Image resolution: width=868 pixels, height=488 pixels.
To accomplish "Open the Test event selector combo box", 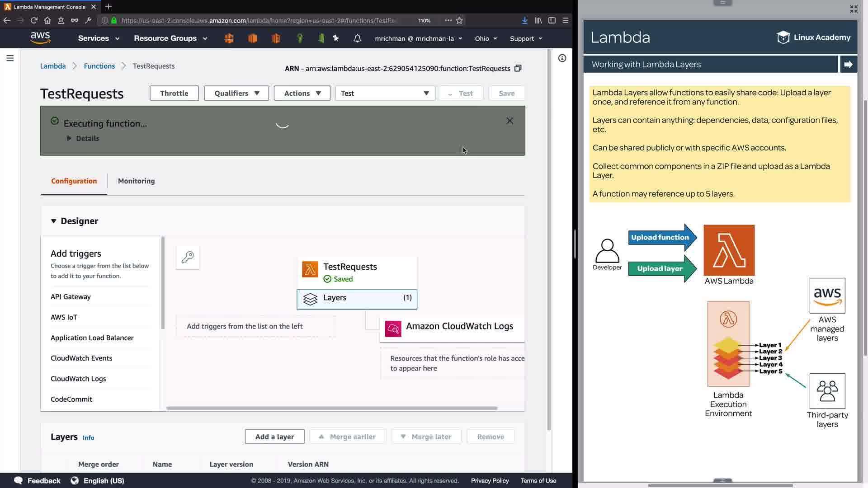I will click(x=385, y=93).
